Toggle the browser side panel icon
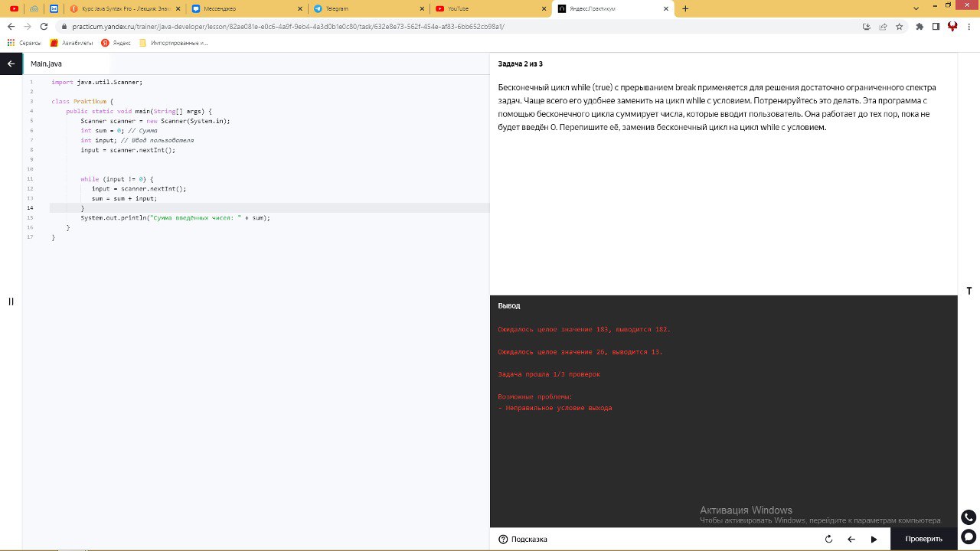This screenshot has height=551, width=980. coord(936,26)
